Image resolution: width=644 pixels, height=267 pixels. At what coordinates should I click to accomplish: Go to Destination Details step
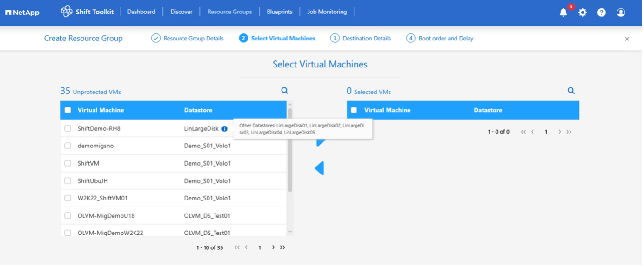point(366,39)
